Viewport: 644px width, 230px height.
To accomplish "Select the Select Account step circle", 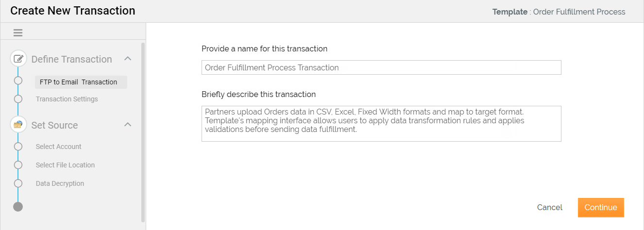I will [18, 147].
